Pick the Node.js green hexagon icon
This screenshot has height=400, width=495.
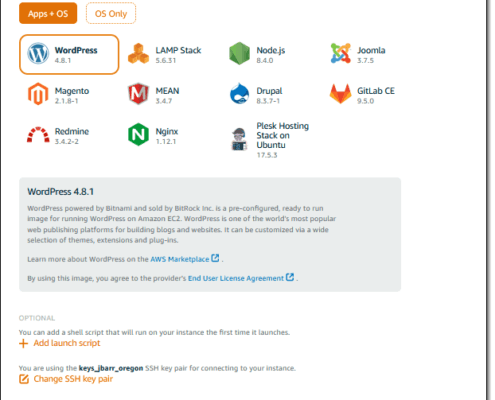239,53
